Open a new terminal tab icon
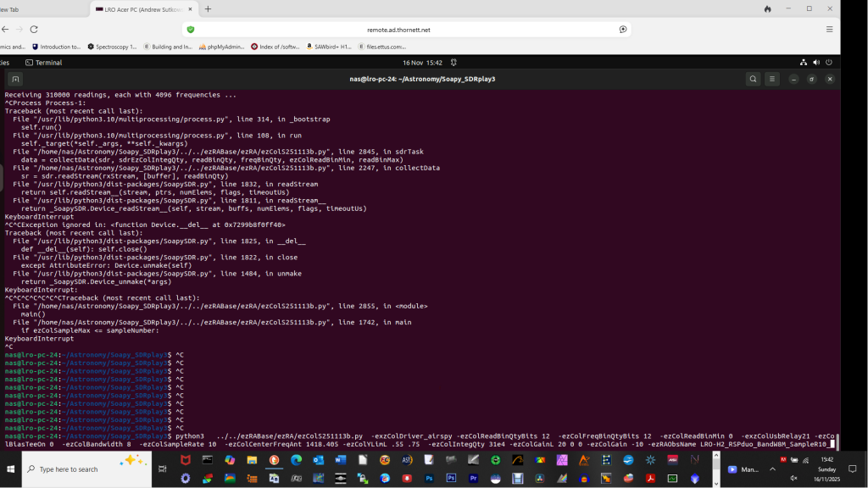The image size is (868, 488). 14,79
